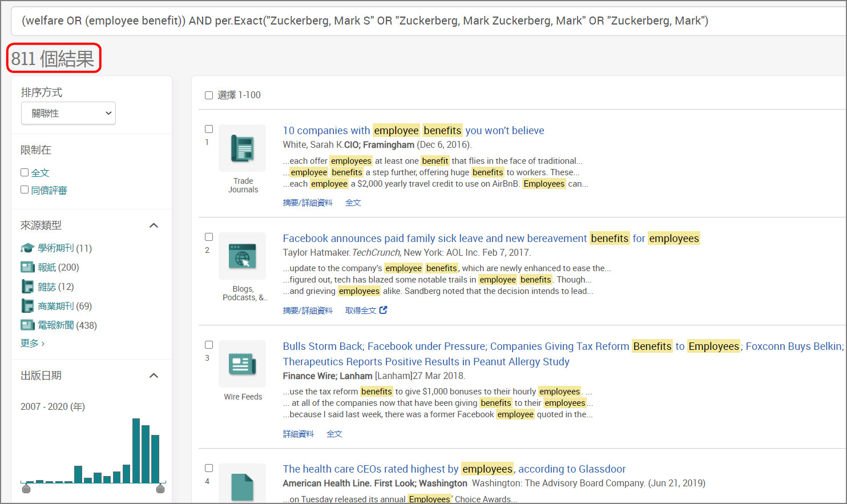Tick the 選擇 1-100 select-all checkbox

pyautogui.click(x=209, y=95)
